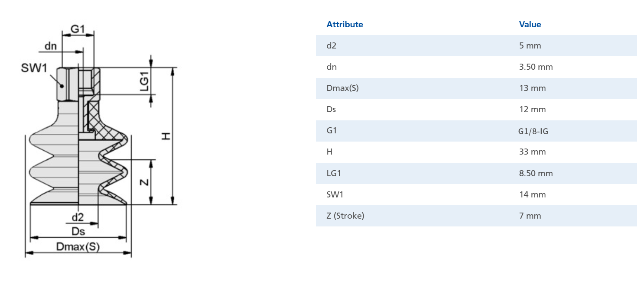Click the Dmax(S) dimension label on drawing

[x=78, y=247]
